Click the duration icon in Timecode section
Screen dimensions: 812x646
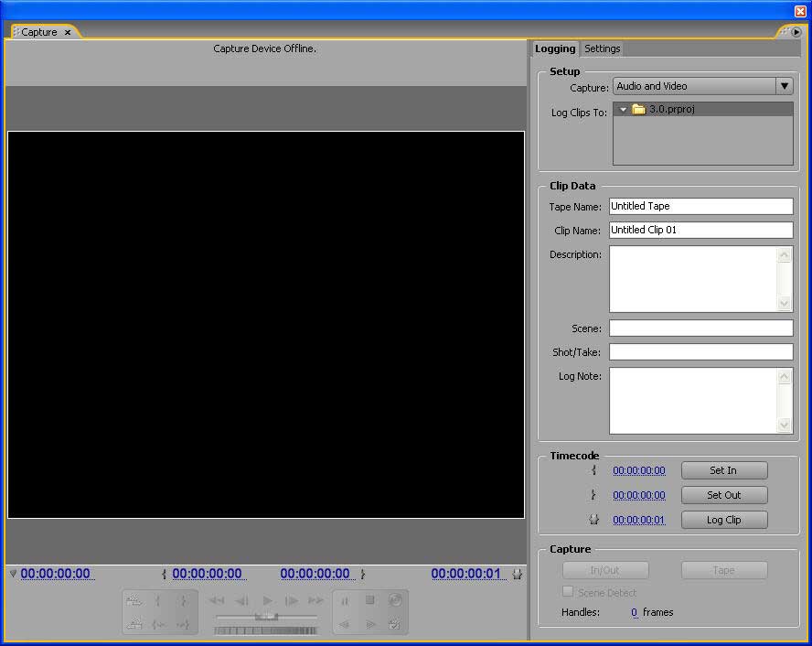pos(594,519)
